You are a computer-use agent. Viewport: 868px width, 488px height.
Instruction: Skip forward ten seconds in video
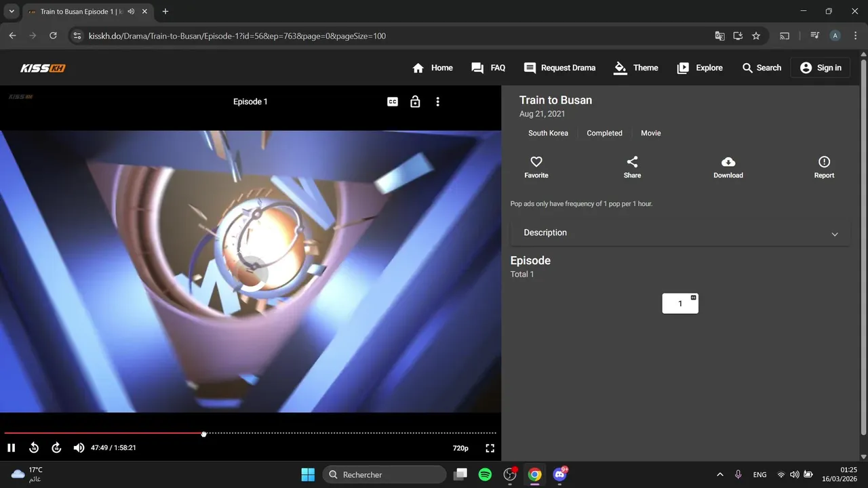pos(56,448)
